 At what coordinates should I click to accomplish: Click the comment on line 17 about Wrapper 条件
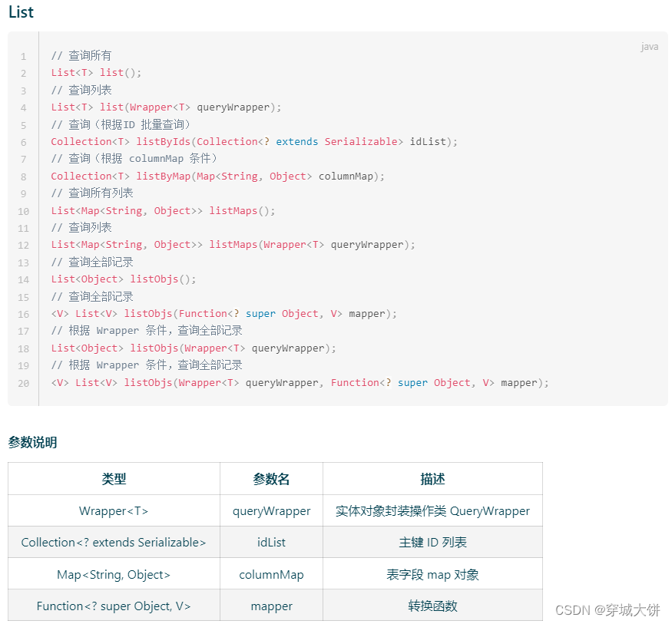point(147,331)
